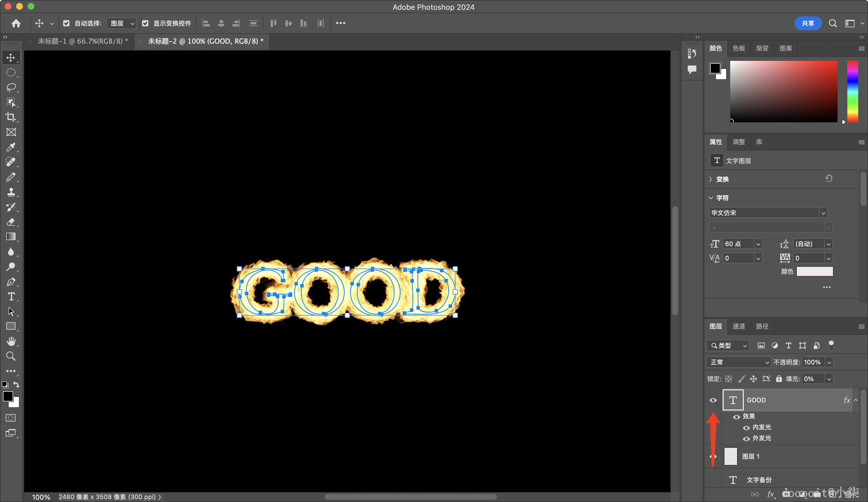Pick the Eyedropper tool
The width and height of the screenshot is (868, 502).
11,147
